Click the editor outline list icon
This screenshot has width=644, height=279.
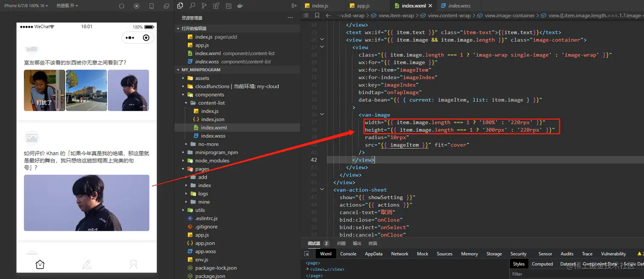pos(305,15)
